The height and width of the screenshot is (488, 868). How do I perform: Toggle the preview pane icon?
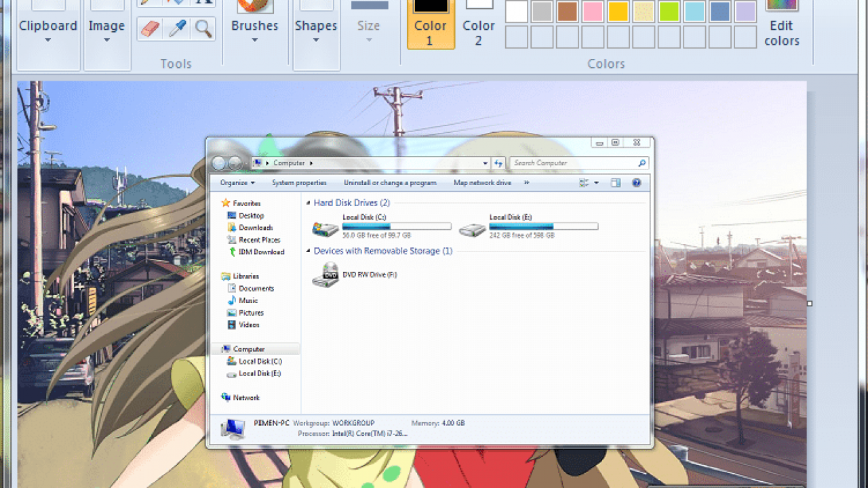point(616,183)
